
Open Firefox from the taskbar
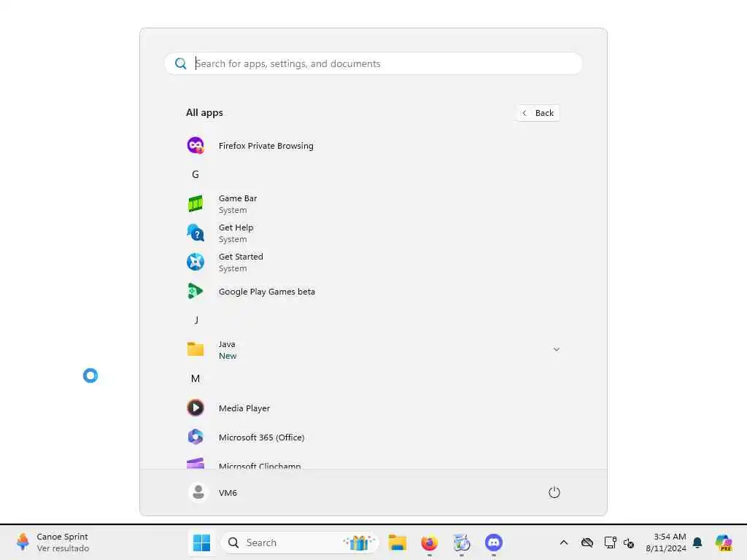coord(429,542)
